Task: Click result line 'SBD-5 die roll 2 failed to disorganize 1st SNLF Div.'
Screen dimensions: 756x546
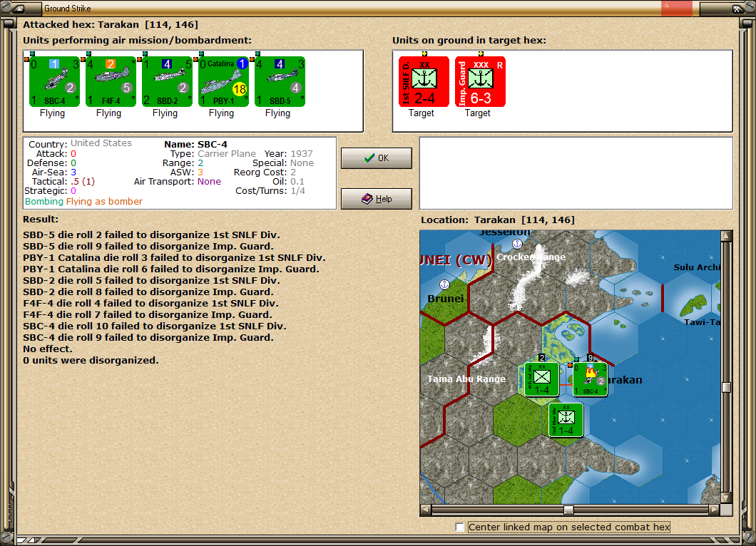Action: 151,235
